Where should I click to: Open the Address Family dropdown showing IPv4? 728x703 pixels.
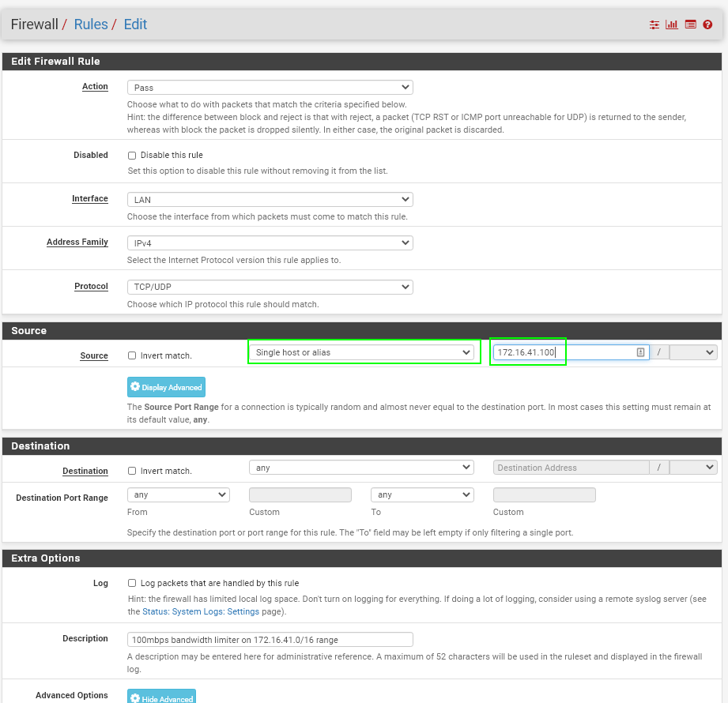click(270, 243)
